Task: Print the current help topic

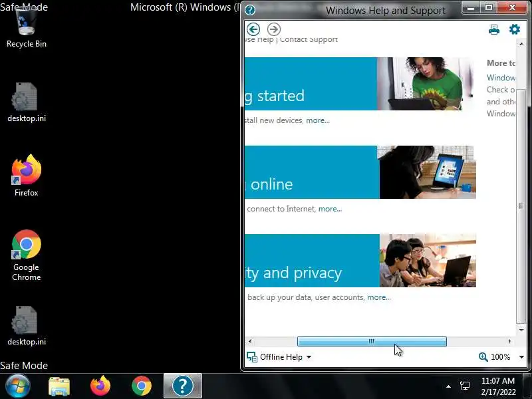Action: pos(494,30)
